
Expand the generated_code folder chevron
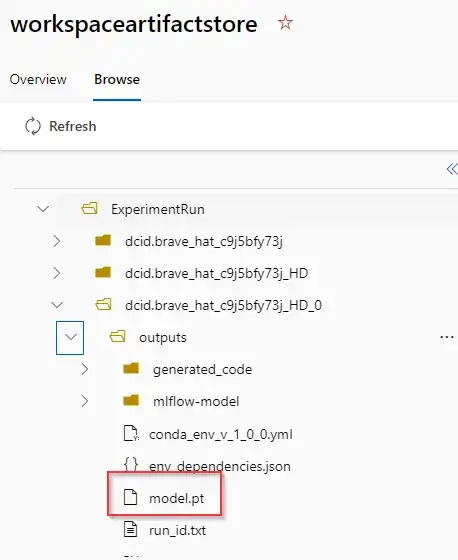coord(85,369)
